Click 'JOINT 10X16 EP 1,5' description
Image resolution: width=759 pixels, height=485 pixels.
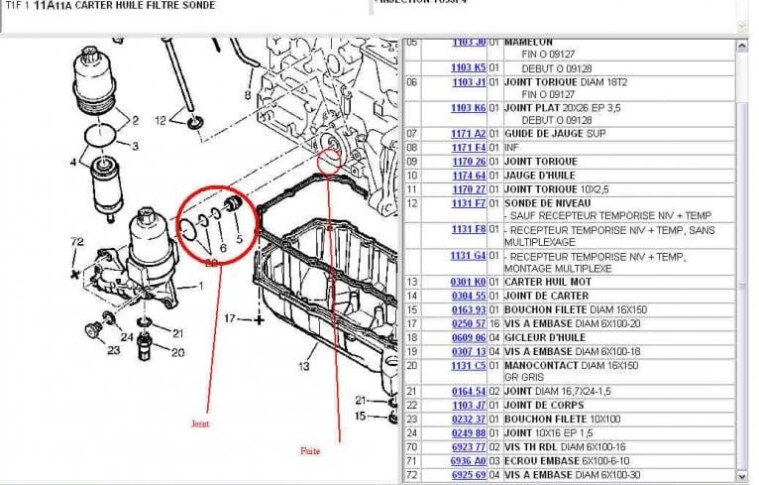pyautogui.click(x=548, y=433)
